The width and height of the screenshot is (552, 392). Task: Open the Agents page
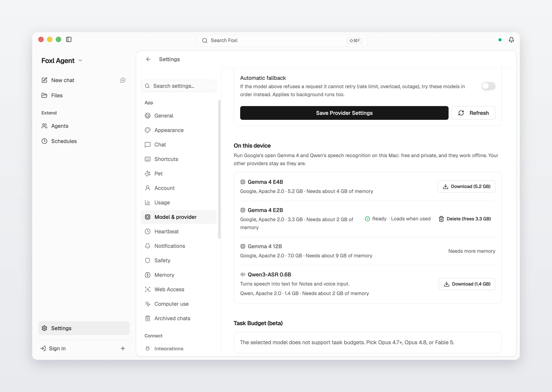click(x=84, y=126)
